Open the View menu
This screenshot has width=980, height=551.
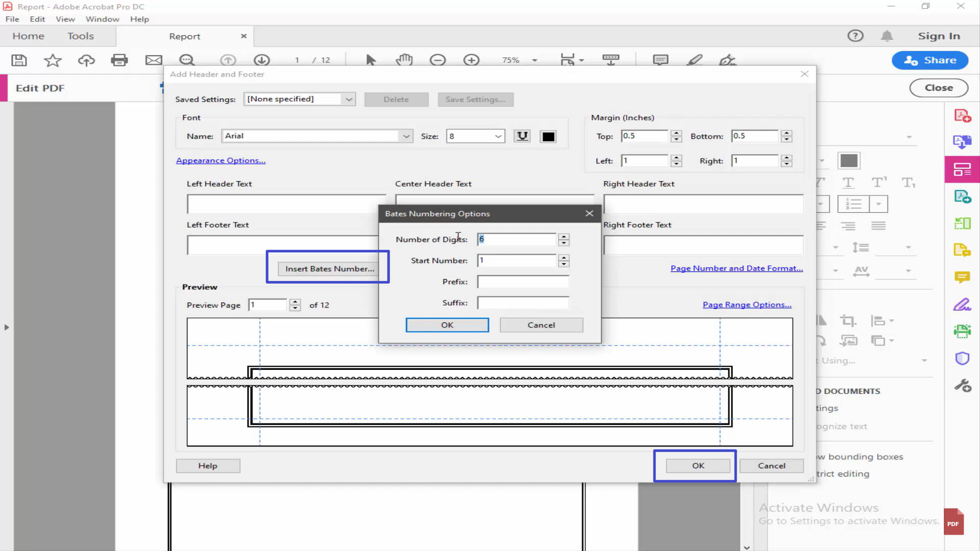tap(65, 19)
